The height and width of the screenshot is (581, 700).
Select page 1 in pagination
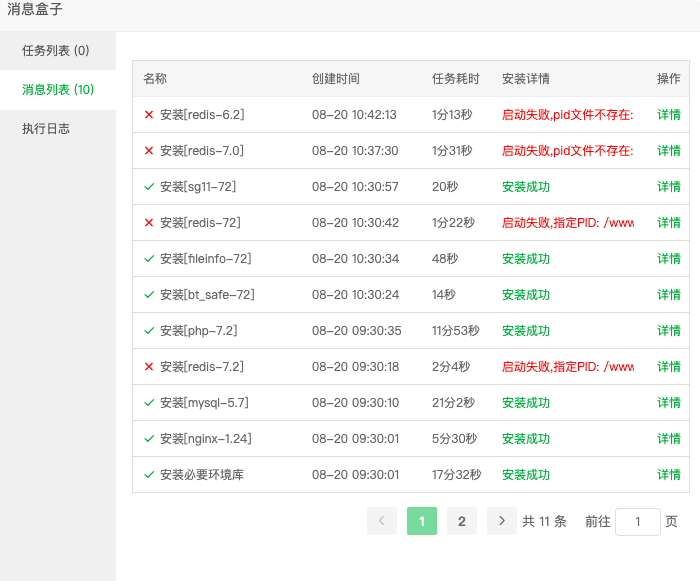(x=422, y=521)
